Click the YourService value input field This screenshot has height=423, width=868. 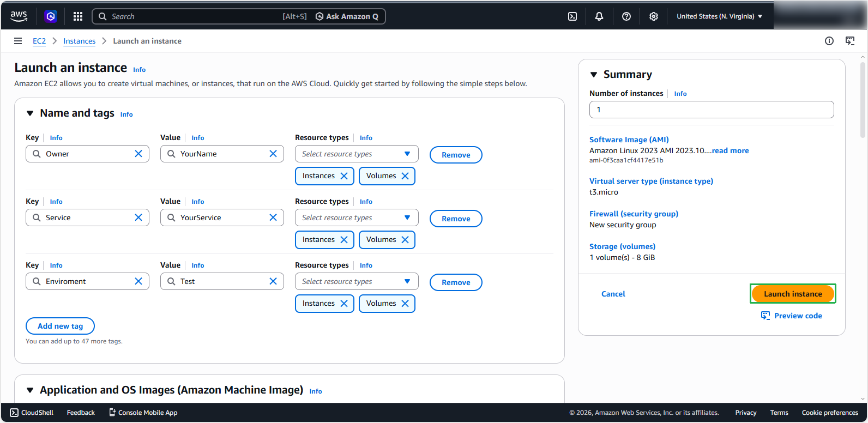point(222,217)
